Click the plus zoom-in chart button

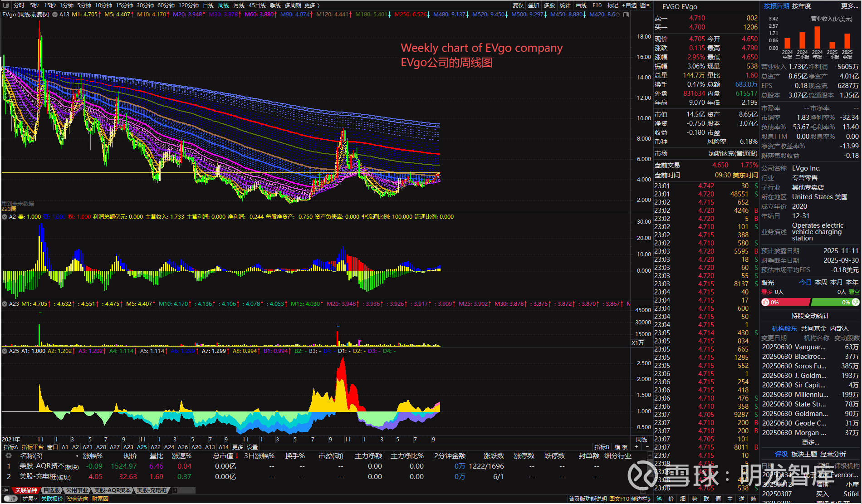coord(636,447)
